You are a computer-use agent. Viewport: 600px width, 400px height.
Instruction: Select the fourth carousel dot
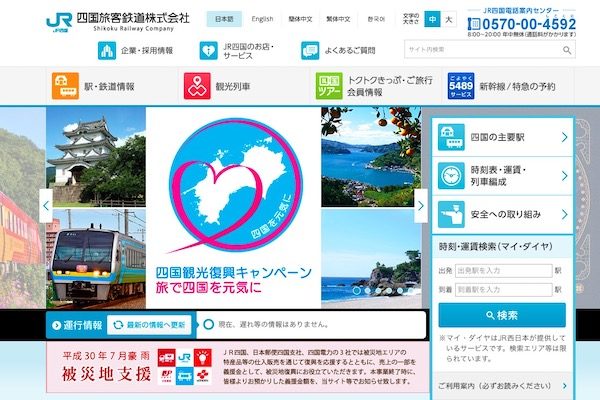pyautogui.click(x=389, y=291)
